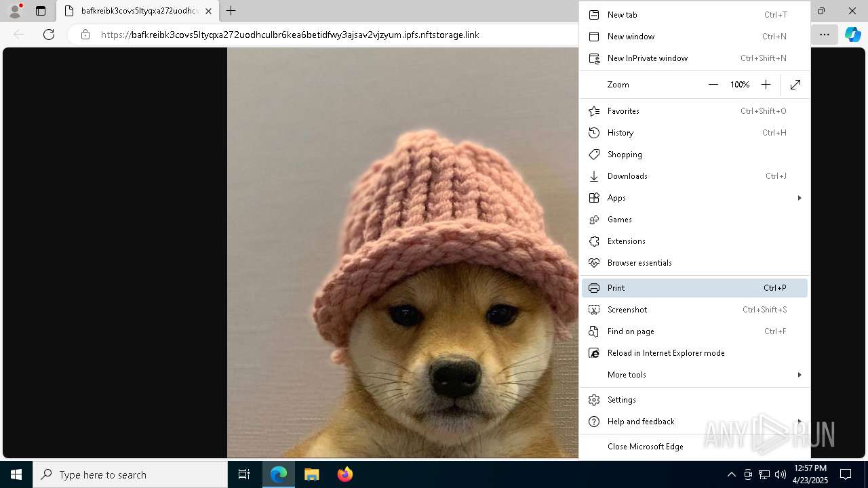Click the Downloads arrow icon

click(594, 176)
